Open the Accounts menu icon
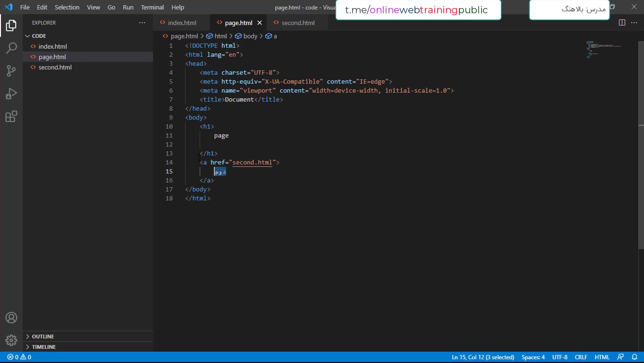This screenshot has width=644, height=363. (11, 318)
